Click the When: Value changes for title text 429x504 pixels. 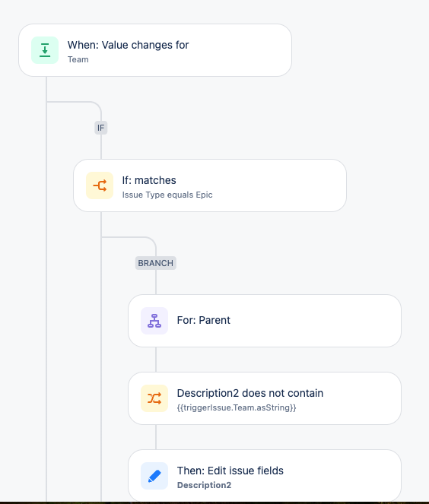coord(128,45)
